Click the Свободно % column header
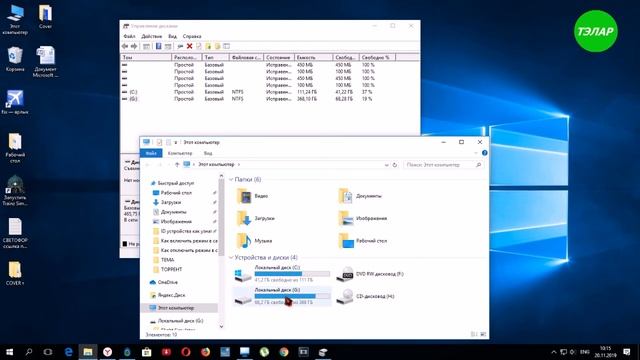This screenshot has width=640, height=360. click(x=377, y=58)
